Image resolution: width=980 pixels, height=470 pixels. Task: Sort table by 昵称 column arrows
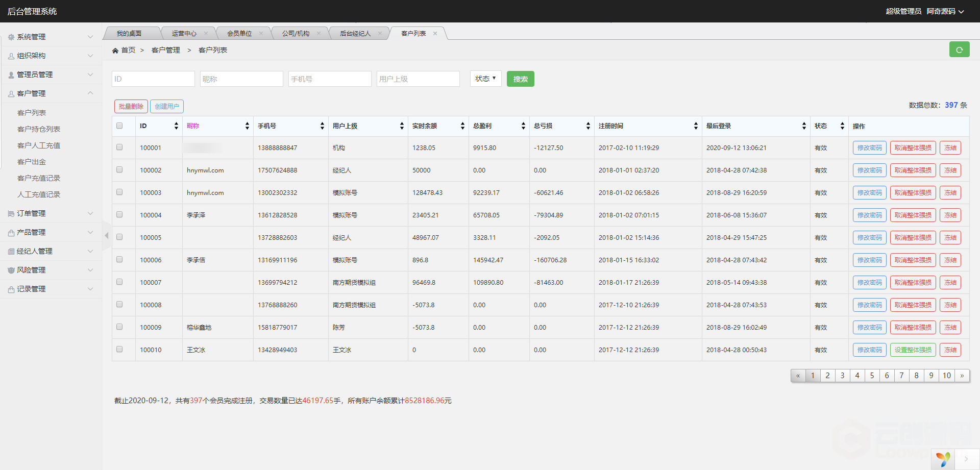247,126
